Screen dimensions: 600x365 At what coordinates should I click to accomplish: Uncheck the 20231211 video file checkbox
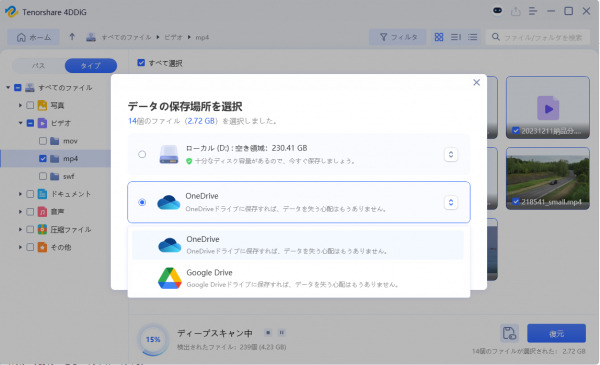516,130
